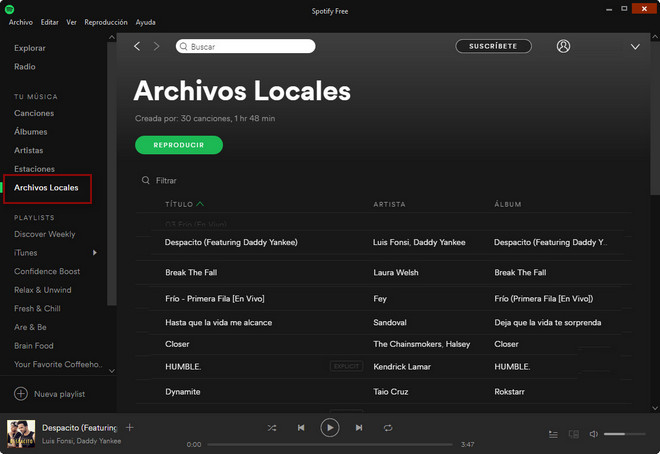Adjust the volume slider
660x454 pixels.
(624, 434)
